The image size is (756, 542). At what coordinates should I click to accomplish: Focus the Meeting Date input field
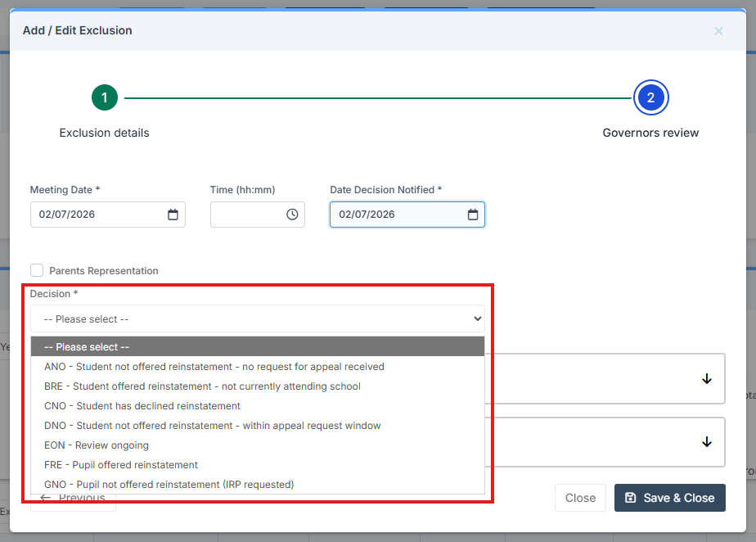pos(108,215)
